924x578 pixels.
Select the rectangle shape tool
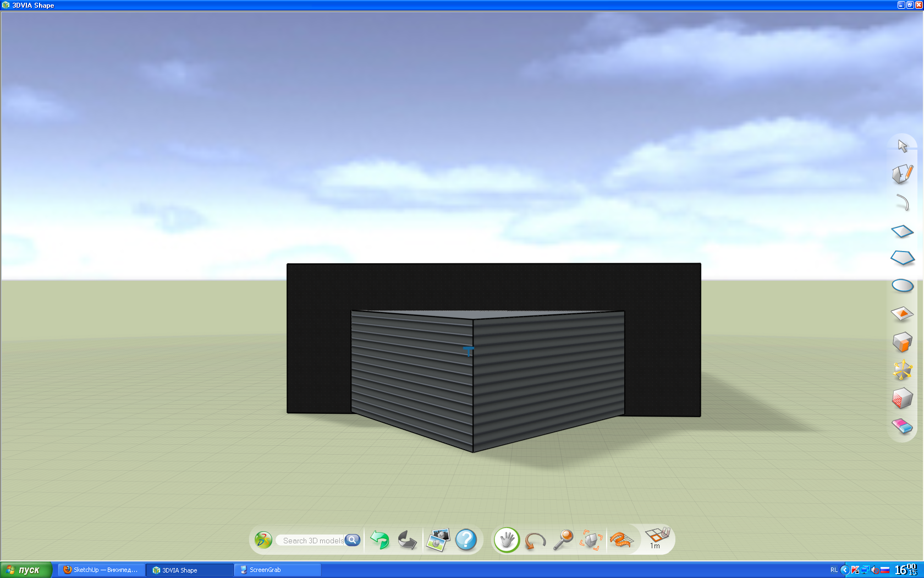pos(903,231)
